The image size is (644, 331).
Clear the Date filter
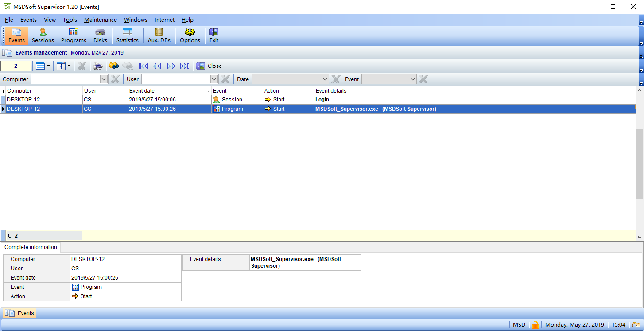click(x=336, y=79)
